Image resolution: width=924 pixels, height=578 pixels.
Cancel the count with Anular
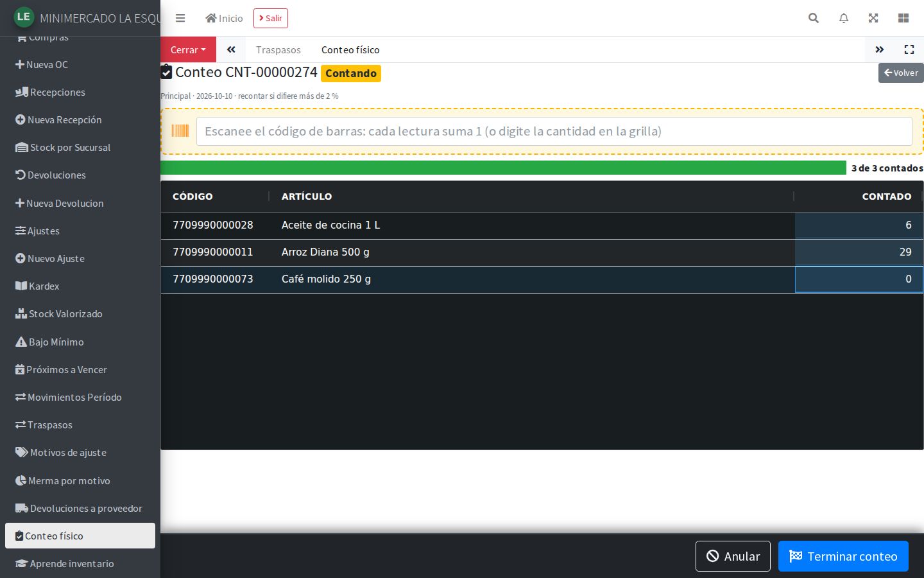[733, 556]
